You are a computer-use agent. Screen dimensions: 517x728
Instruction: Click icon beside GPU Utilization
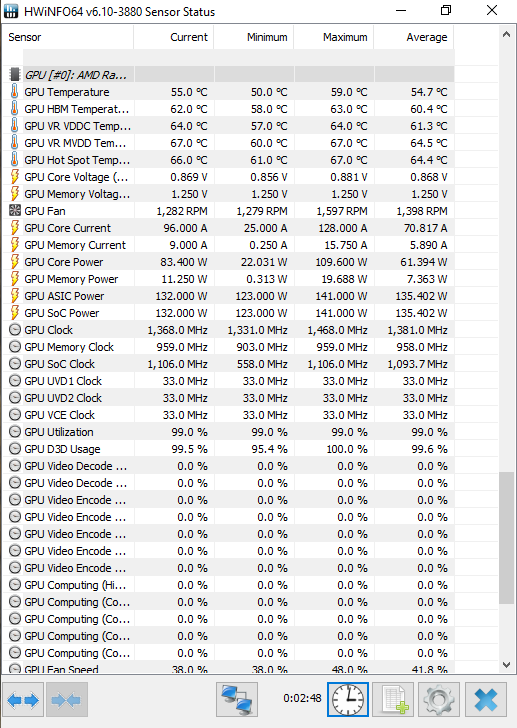click(x=15, y=432)
